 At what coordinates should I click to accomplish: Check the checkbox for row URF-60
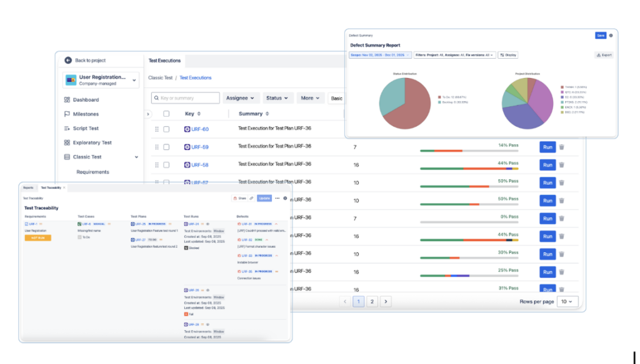click(166, 129)
